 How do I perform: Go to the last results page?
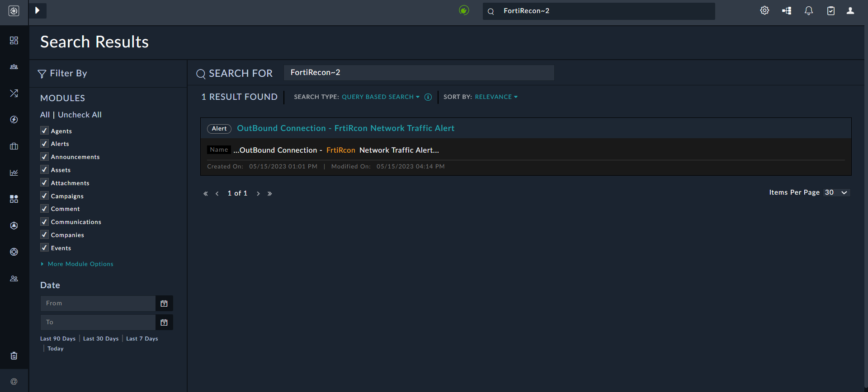click(x=270, y=194)
